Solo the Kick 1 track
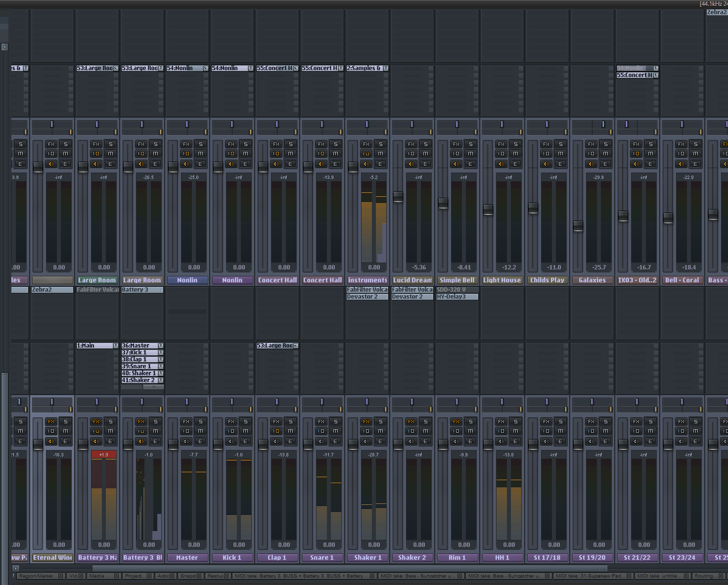This screenshot has height=585, width=728. click(245, 421)
